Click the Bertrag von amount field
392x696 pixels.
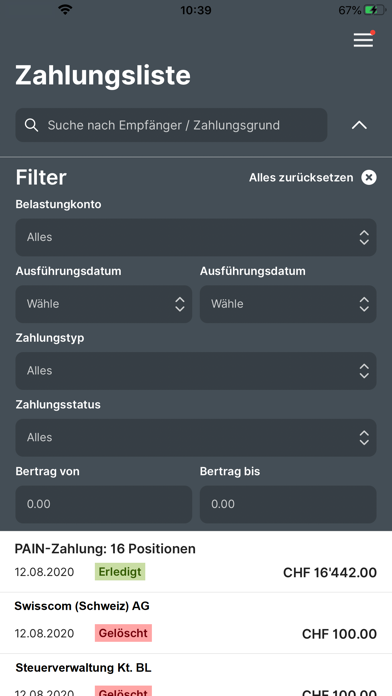click(104, 504)
